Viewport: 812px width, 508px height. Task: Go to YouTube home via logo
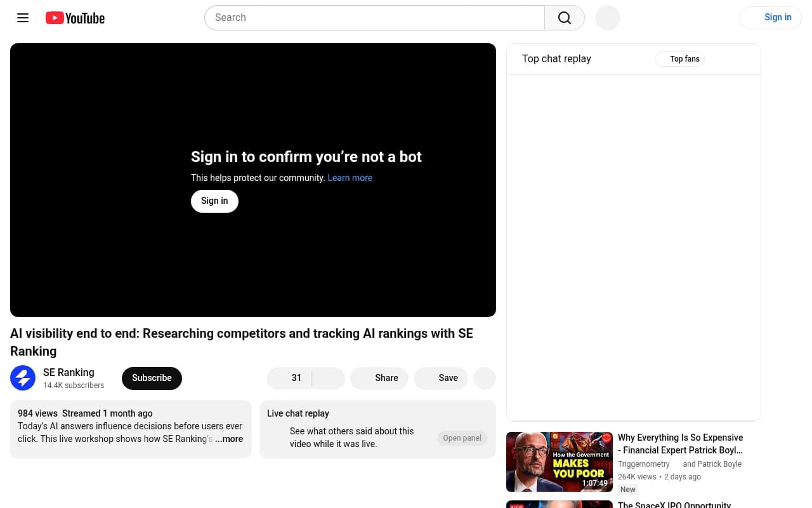coord(75,18)
